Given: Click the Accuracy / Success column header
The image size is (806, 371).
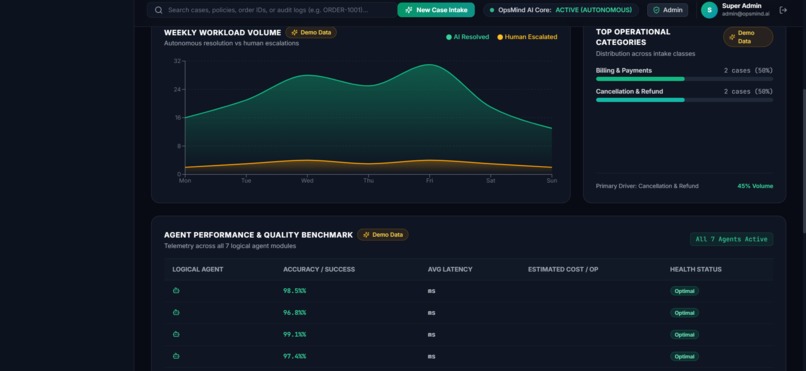Looking at the screenshot, I should pyautogui.click(x=319, y=269).
